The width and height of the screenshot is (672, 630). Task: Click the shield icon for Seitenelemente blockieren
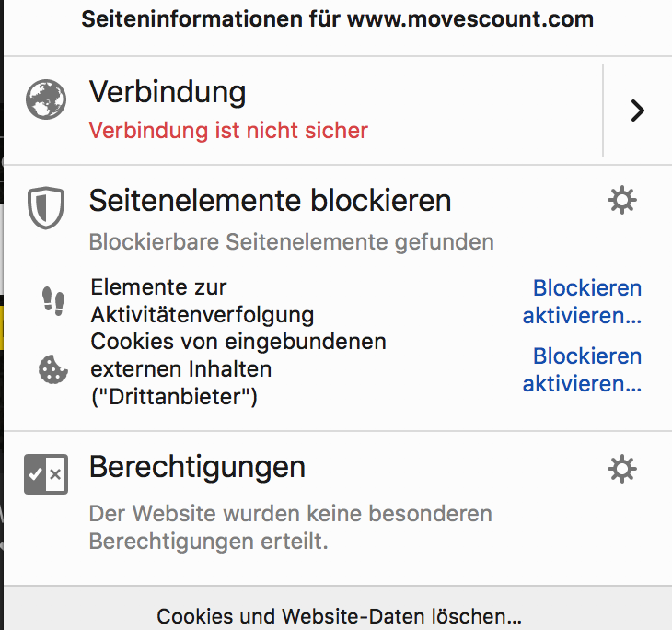point(46,207)
